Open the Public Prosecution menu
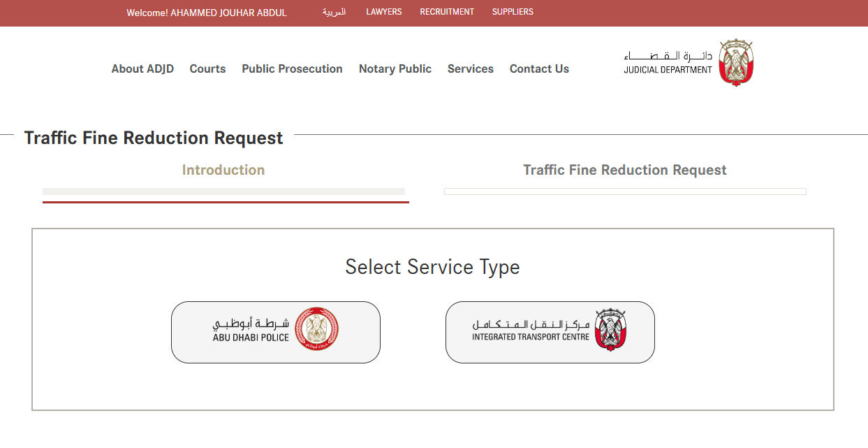Viewport: 868px width, 448px height. [x=292, y=68]
